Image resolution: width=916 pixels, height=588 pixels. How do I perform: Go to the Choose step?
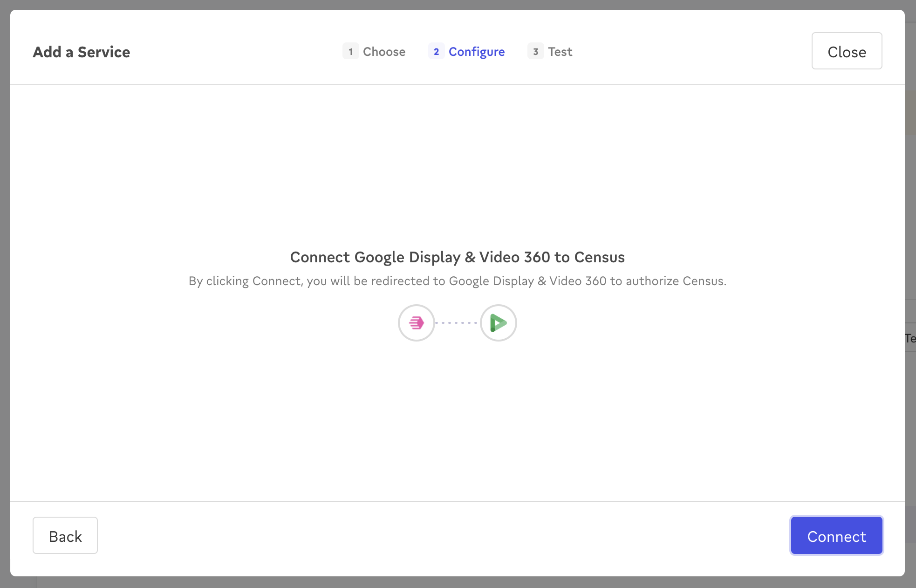tap(384, 52)
